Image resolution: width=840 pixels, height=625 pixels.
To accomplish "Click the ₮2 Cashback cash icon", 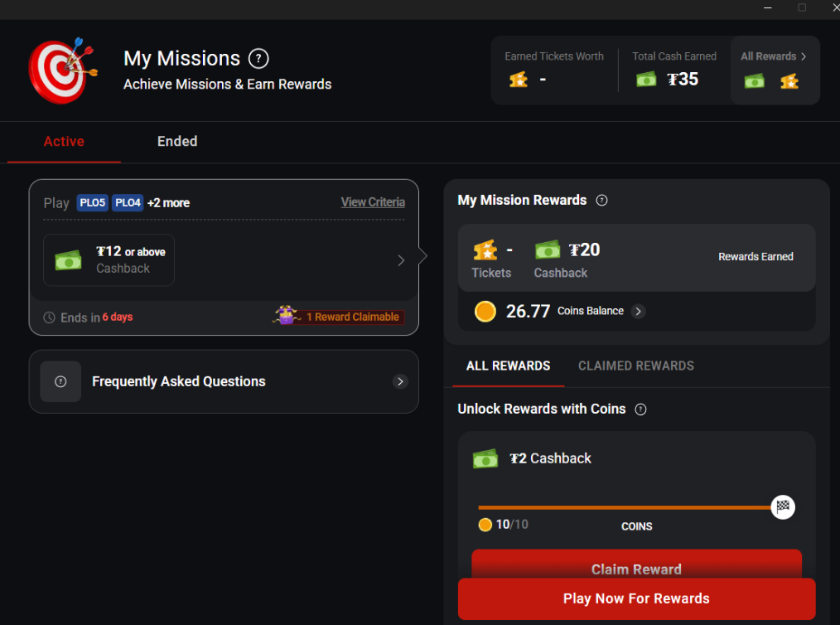I will (x=485, y=459).
